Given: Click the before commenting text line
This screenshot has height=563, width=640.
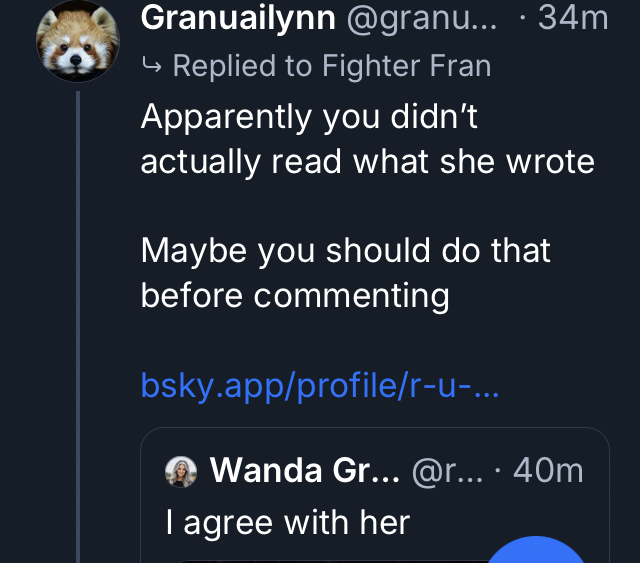Looking at the screenshot, I should click(x=295, y=294).
